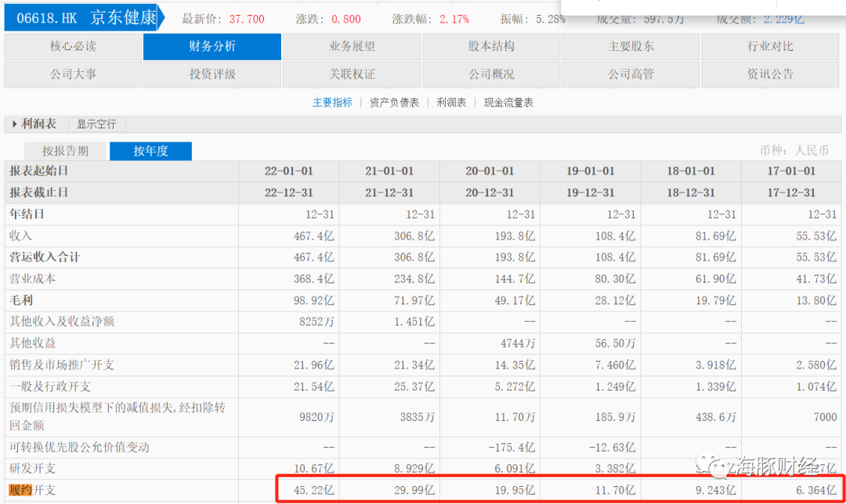Click the 19.95亿 履约开支 value
Viewport: 846px width, 504px height.
(x=515, y=491)
